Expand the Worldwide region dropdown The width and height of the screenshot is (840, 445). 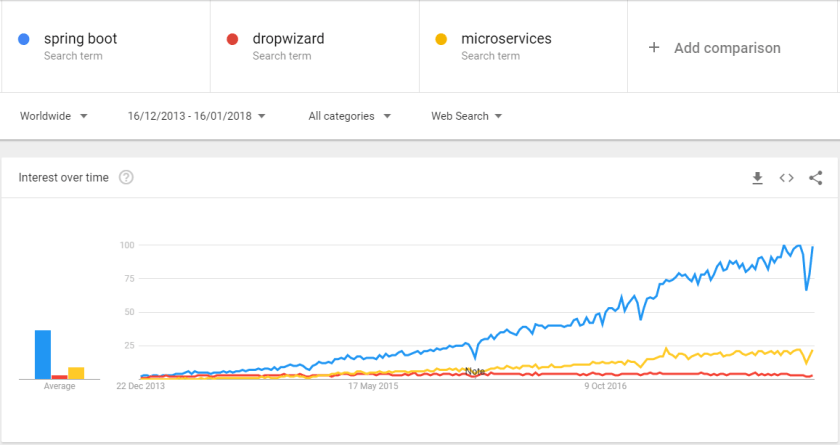point(54,116)
